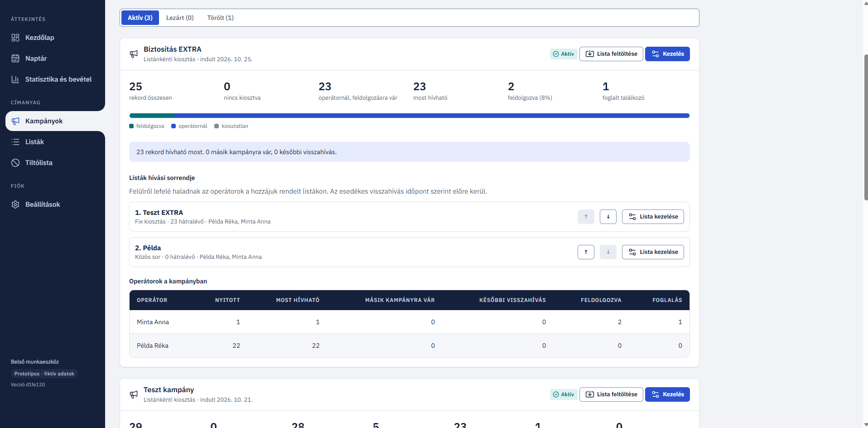
Task: Switch to the Lezárt (0) tab
Action: 180,18
